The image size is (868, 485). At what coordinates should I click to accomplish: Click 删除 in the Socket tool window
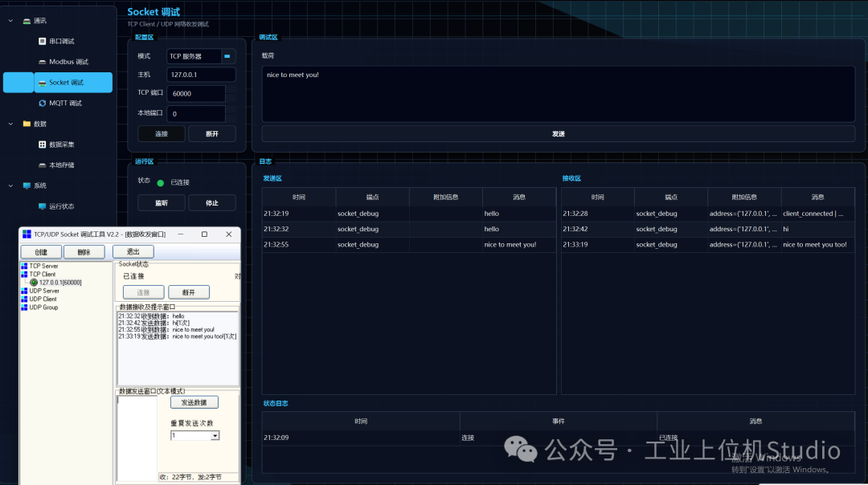pos(84,252)
